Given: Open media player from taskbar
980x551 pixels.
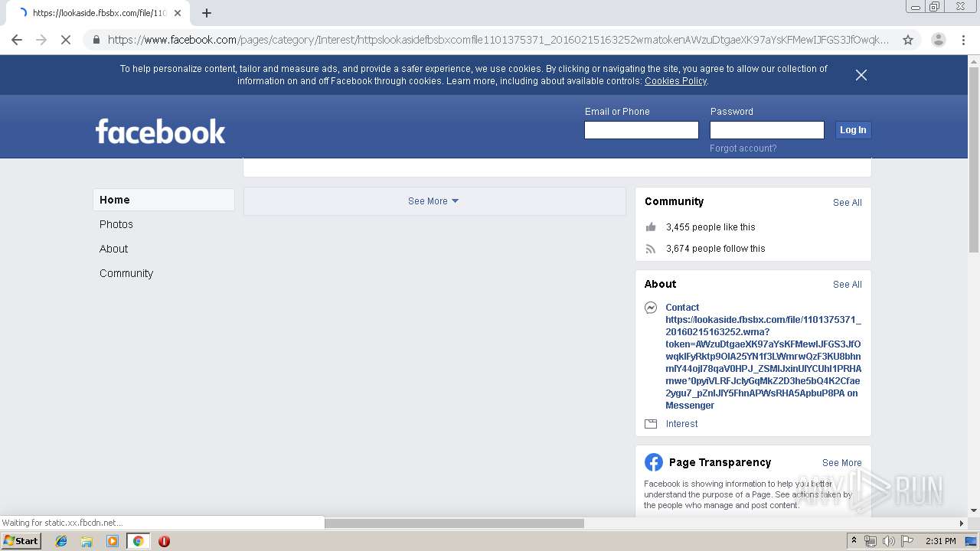Looking at the screenshot, I should [113, 541].
